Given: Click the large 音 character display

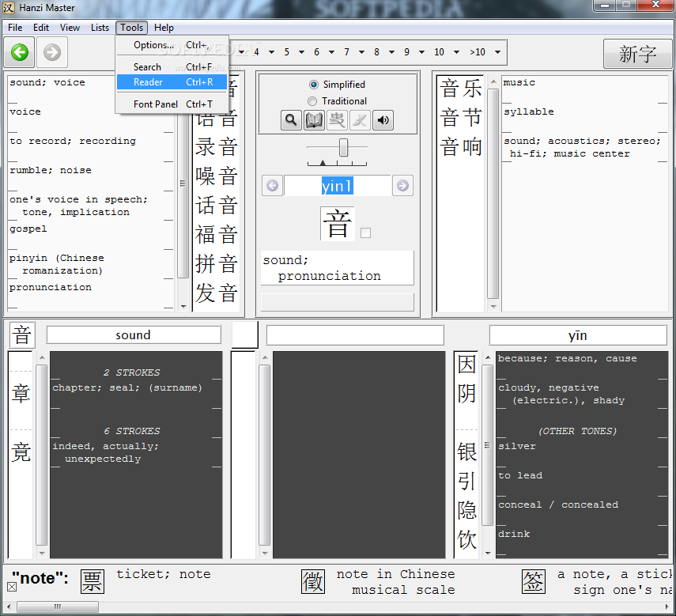Looking at the screenshot, I should tap(337, 223).
